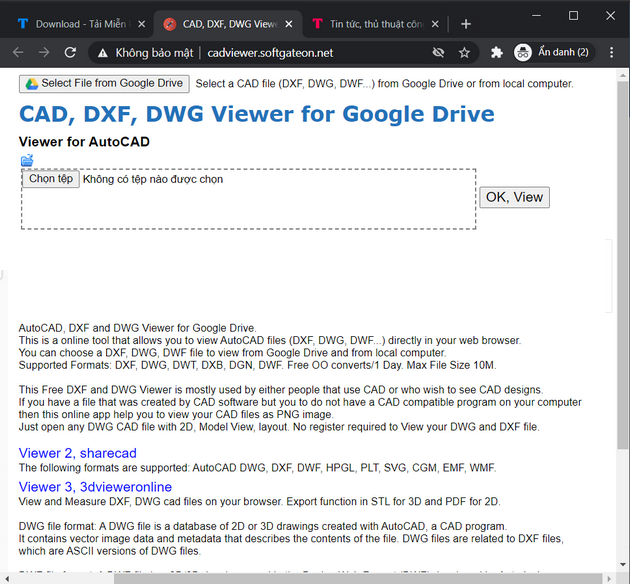Click the horizontal scrollbar left arrow
Viewport: 630px width, 584px height.
(6, 579)
